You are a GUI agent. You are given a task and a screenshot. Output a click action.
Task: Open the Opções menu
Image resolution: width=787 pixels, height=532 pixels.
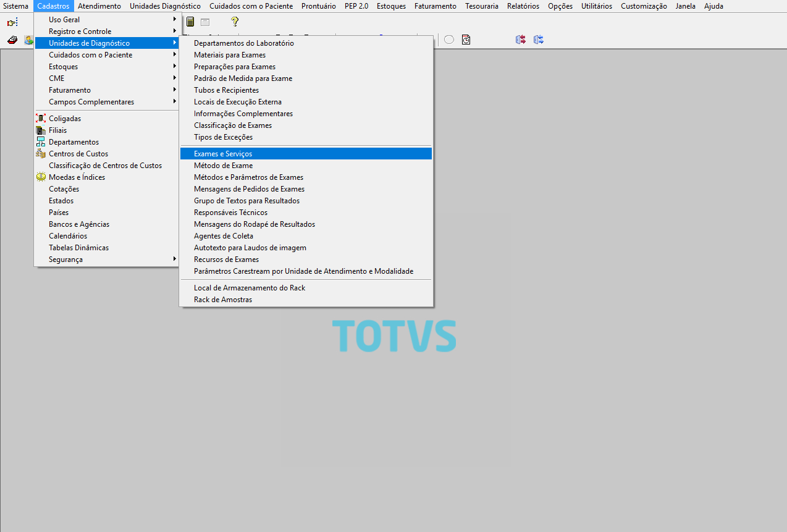(560, 6)
